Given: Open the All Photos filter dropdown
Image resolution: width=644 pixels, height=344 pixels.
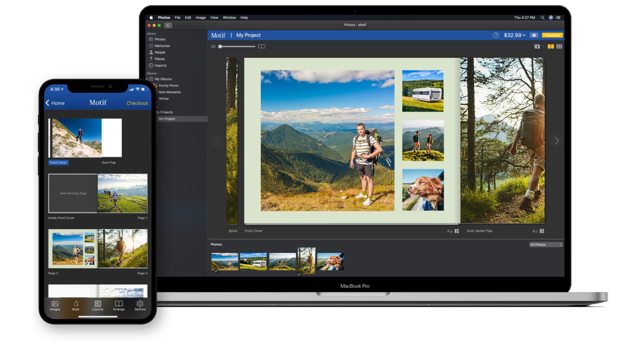Looking at the screenshot, I should [546, 245].
